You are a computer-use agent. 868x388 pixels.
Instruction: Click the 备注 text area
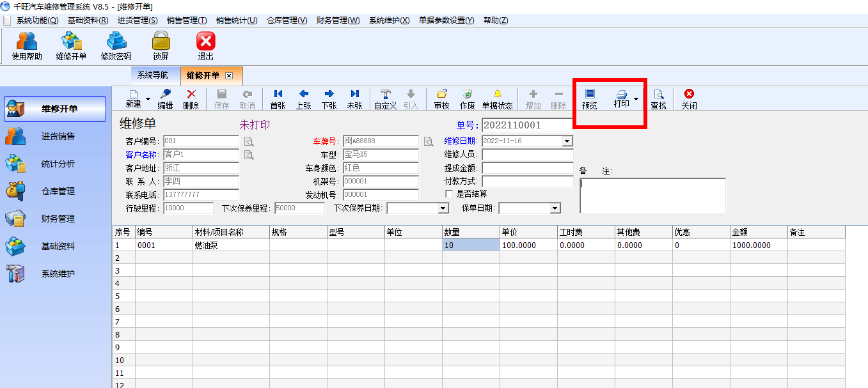click(x=652, y=195)
